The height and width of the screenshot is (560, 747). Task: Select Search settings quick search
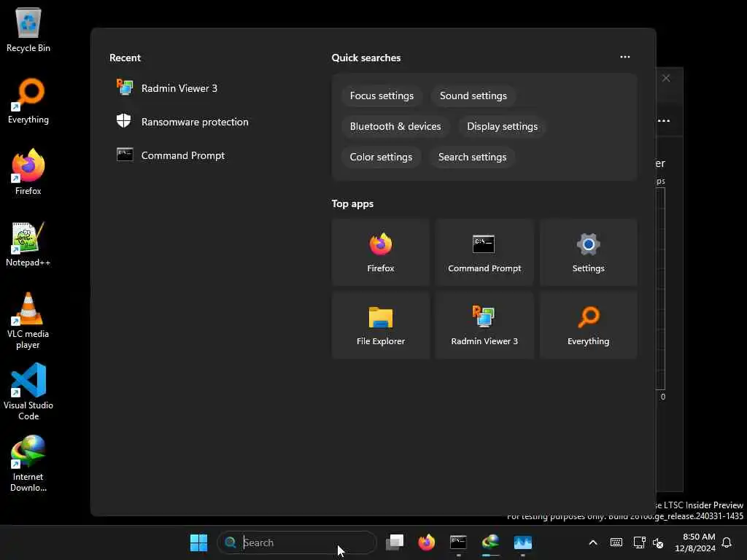[472, 157]
